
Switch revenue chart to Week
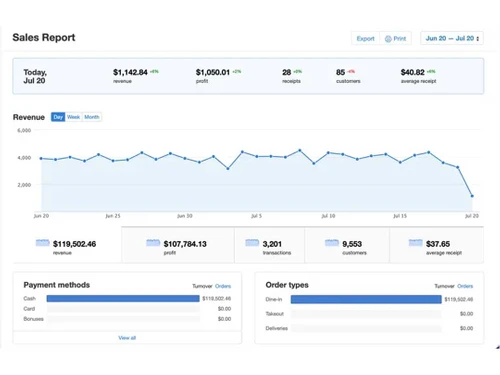[x=73, y=117]
